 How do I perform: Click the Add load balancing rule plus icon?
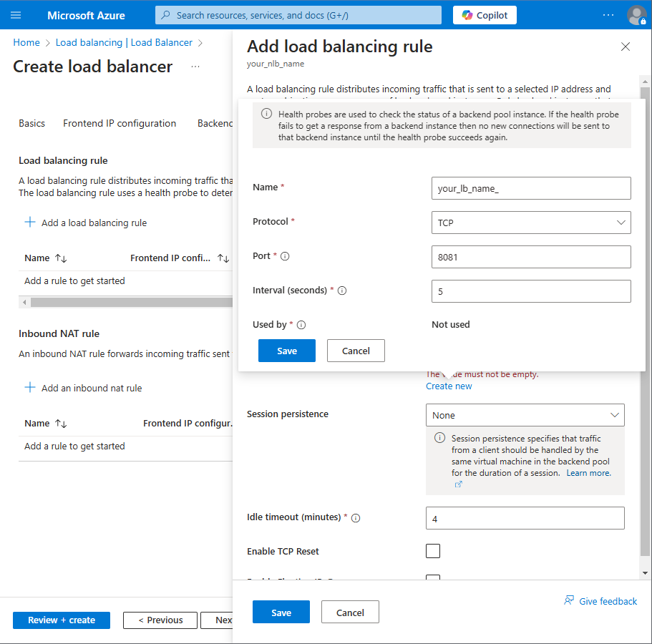click(x=30, y=222)
